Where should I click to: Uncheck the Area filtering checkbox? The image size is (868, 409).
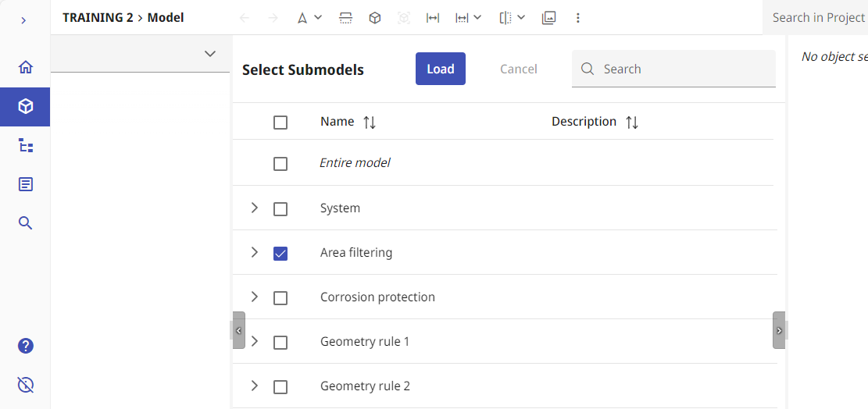point(280,254)
